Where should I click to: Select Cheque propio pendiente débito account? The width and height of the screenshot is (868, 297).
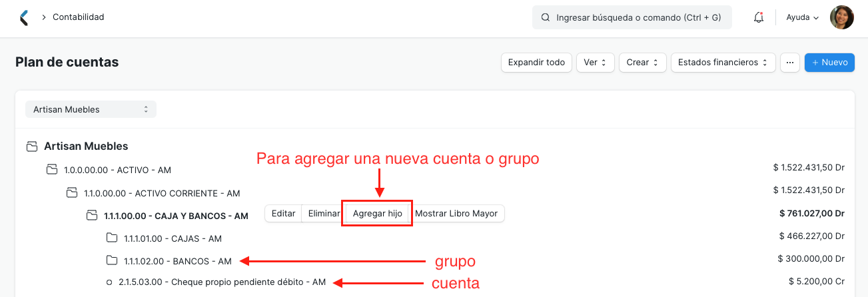pyautogui.click(x=222, y=282)
